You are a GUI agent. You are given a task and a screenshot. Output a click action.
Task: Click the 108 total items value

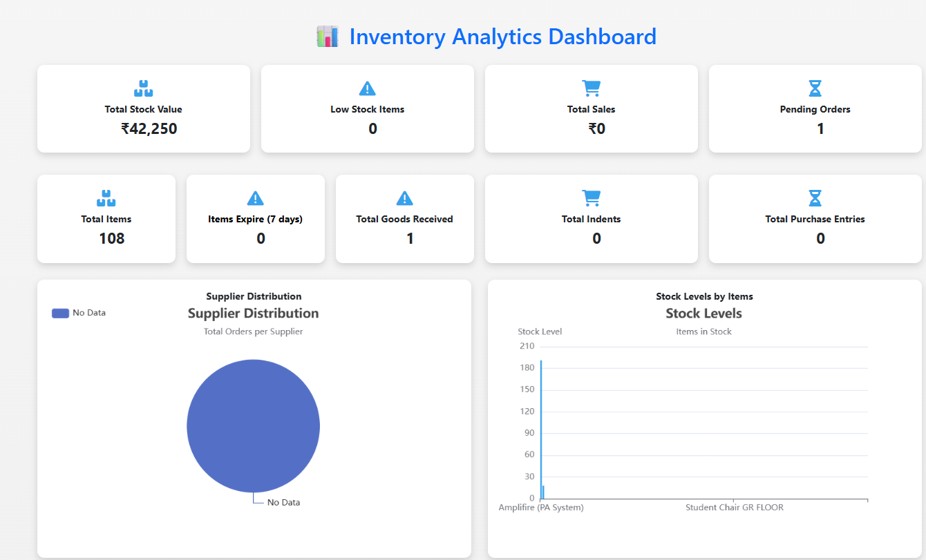112,238
